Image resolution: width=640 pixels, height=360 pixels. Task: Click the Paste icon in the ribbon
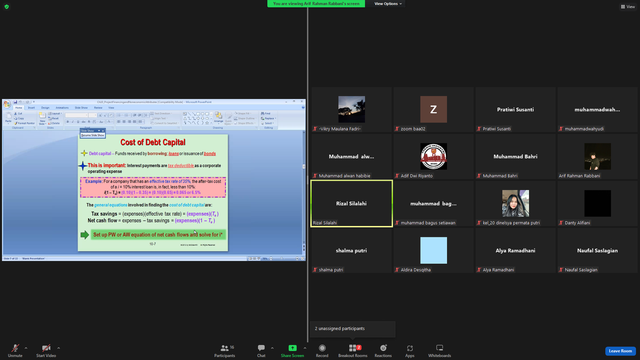8,118
